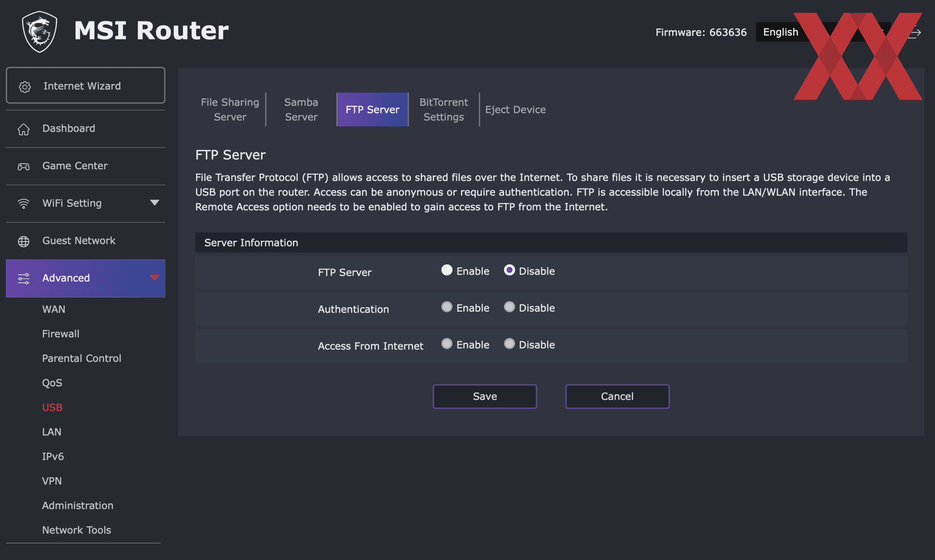Open Guest Network settings
The width and height of the screenshot is (935, 560).
86,241
